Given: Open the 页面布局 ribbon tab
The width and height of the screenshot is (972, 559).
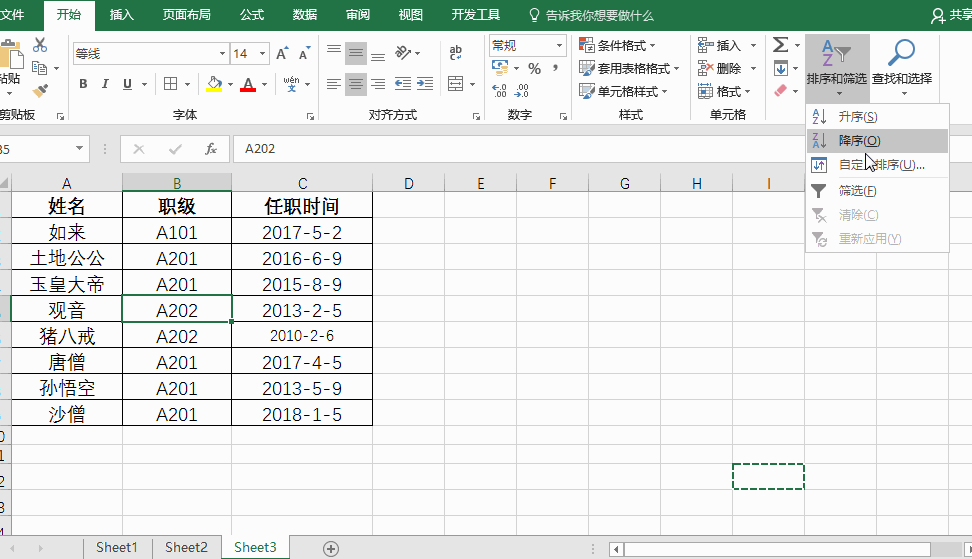Looking at the screenshot, I should point(187,15).
